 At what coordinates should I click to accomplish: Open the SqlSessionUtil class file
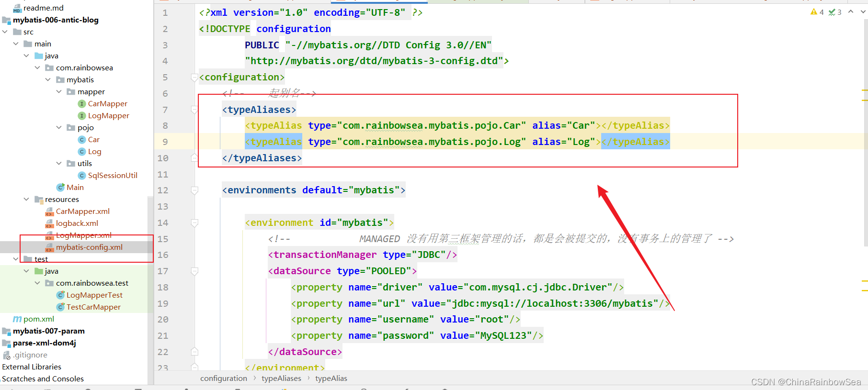[x=113, y=176]
